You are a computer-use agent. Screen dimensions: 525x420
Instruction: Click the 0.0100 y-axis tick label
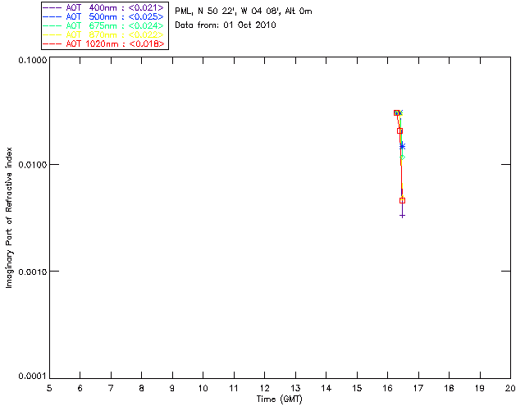pyautogui.click(x=32, y=165)
